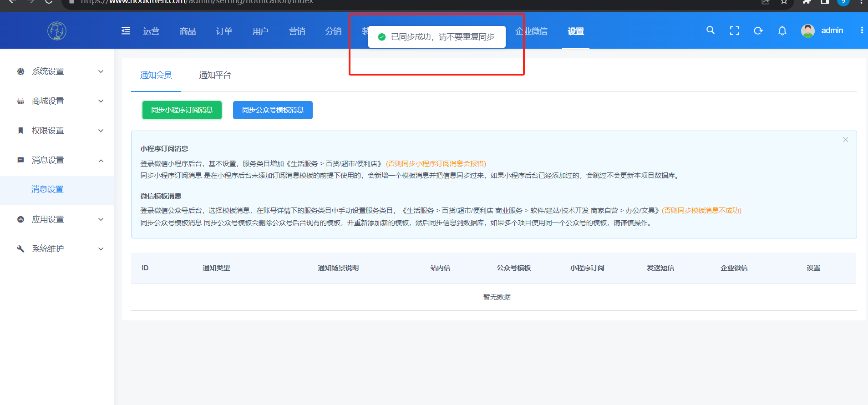This screenshot has height=405, width=868.
Task: Collapse the 消息设置 group chevron
Action: [101, 161]
